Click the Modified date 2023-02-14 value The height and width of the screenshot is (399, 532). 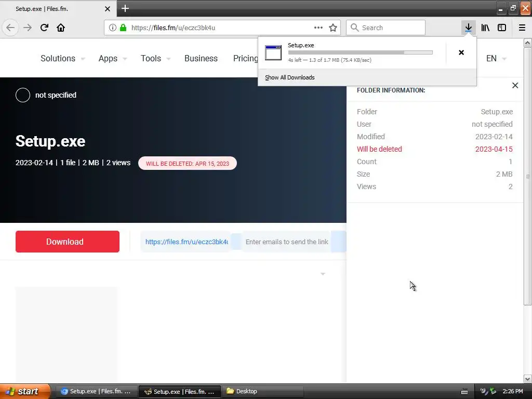pyautogui.click(x=494, y=137)
